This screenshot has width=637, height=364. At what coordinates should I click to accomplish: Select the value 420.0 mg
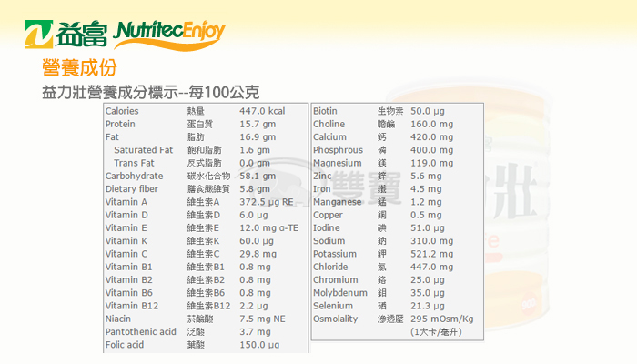432,136
